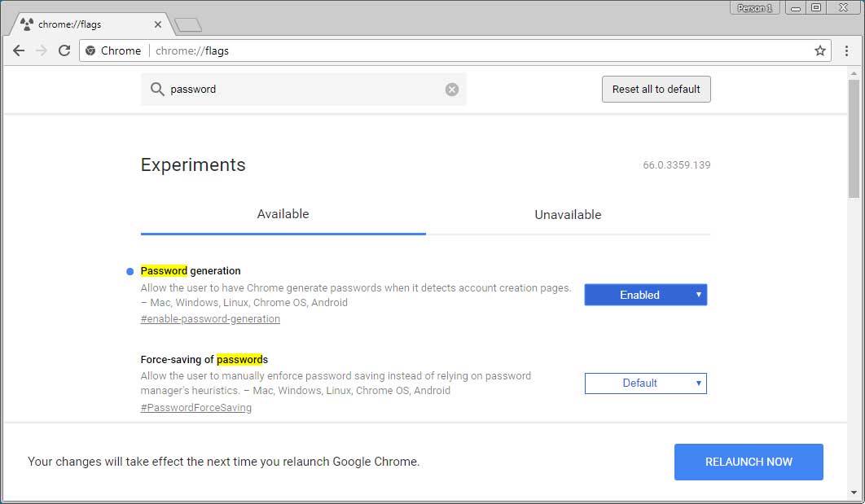Click the Person 1 profile button
This screenshot has height=504, width=865.
pyautogui.click(x=754, y=7)
